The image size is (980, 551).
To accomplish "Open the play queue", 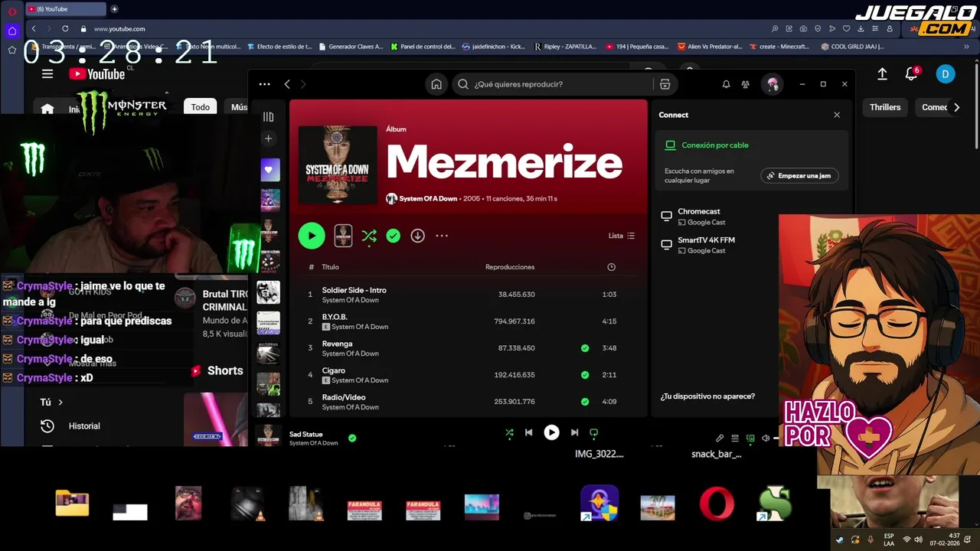I will coord(735,439).
